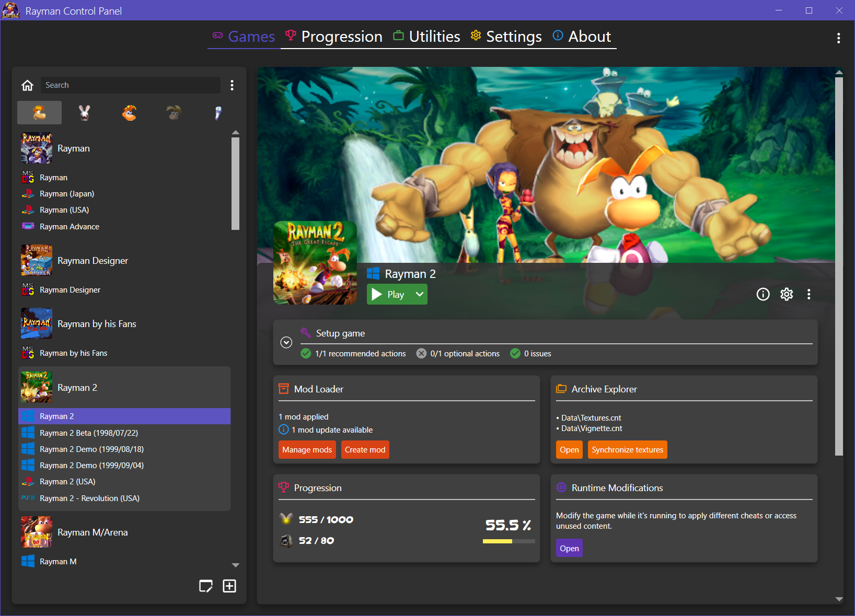Viewport: 855px width, 616px height.
Task: Select the MS-DOS Rayman by his Fans entry
Action: 124,353
